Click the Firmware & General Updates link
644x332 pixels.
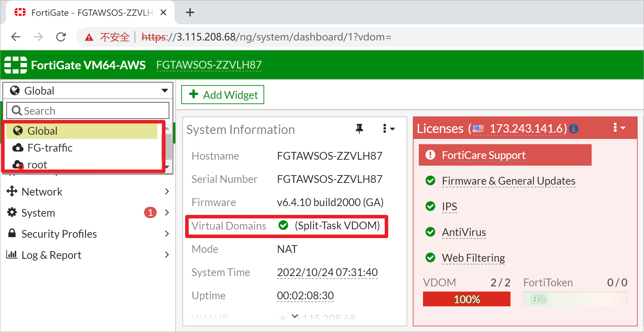pos(508,181)
